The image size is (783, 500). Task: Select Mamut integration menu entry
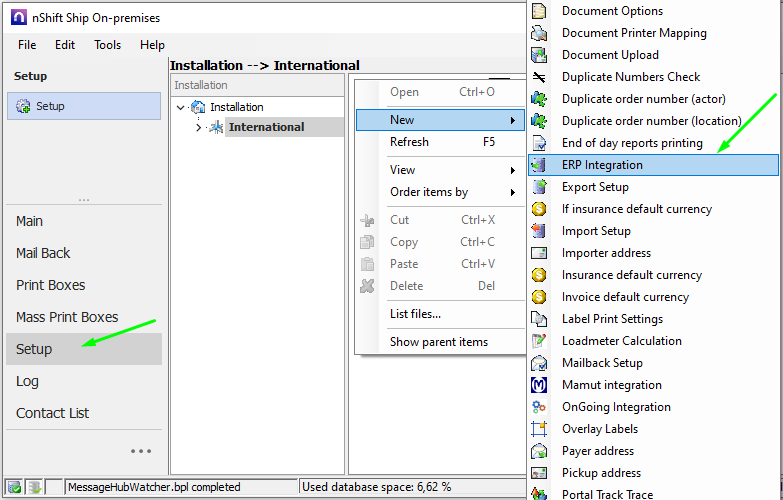653,385
